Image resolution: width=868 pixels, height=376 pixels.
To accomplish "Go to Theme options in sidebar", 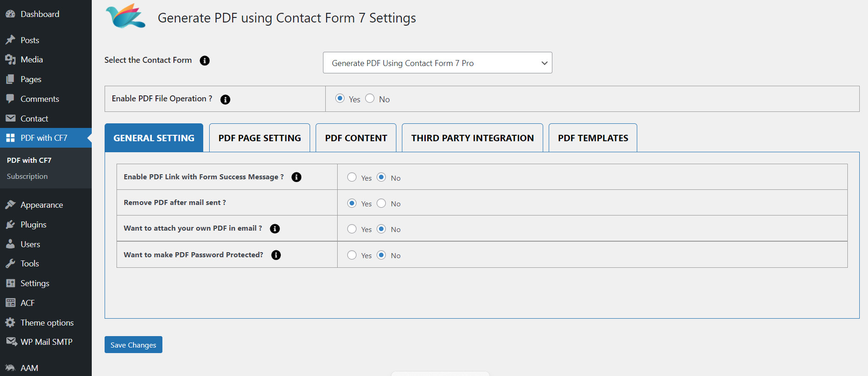I will (47, 323).
